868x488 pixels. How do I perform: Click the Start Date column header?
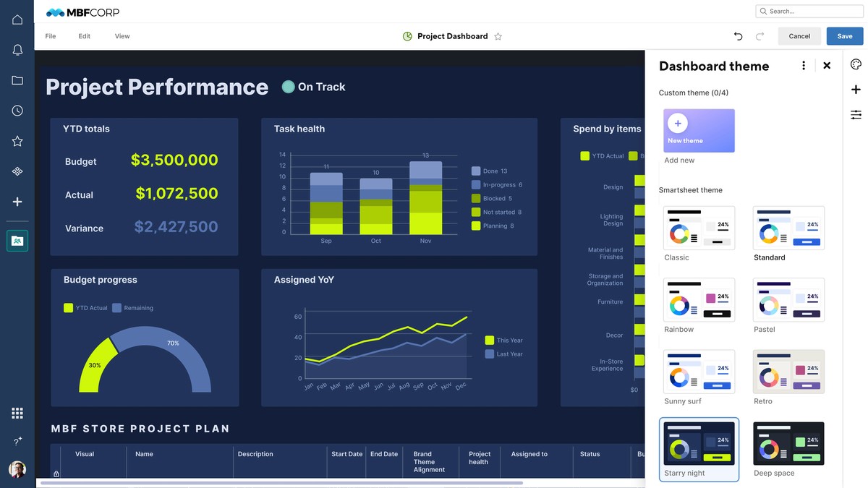(x=347, y=454)
